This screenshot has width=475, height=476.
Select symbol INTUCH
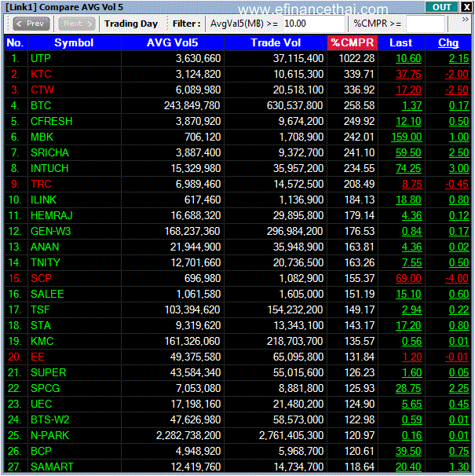(49, 168)
